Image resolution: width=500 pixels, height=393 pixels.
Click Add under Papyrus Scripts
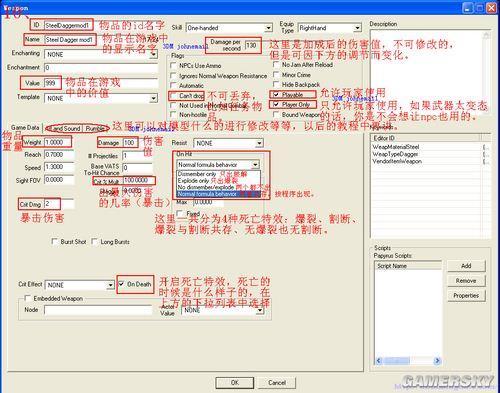(466, 266)
